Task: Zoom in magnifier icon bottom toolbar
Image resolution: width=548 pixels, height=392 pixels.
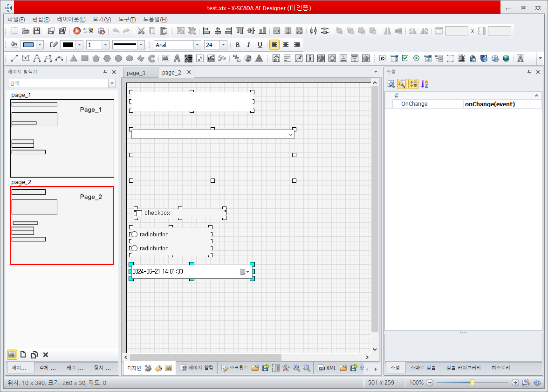Action: coord(296,368)
